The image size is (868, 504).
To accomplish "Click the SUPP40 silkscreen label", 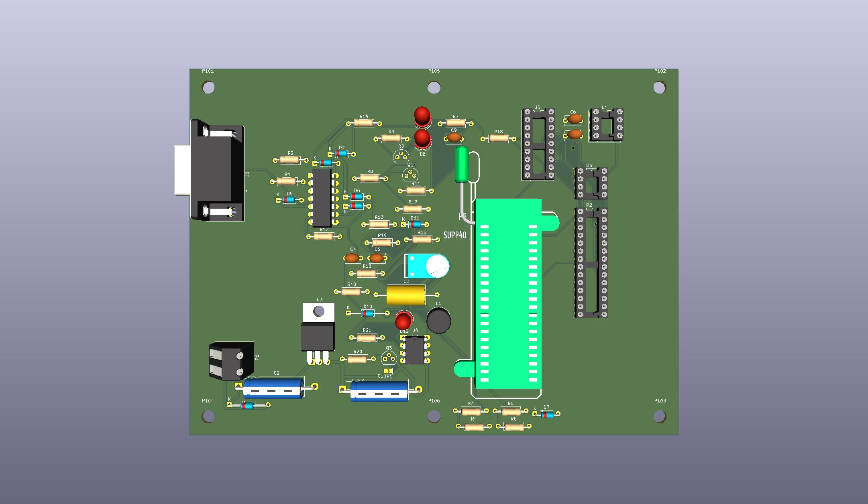I will (455, 235).
